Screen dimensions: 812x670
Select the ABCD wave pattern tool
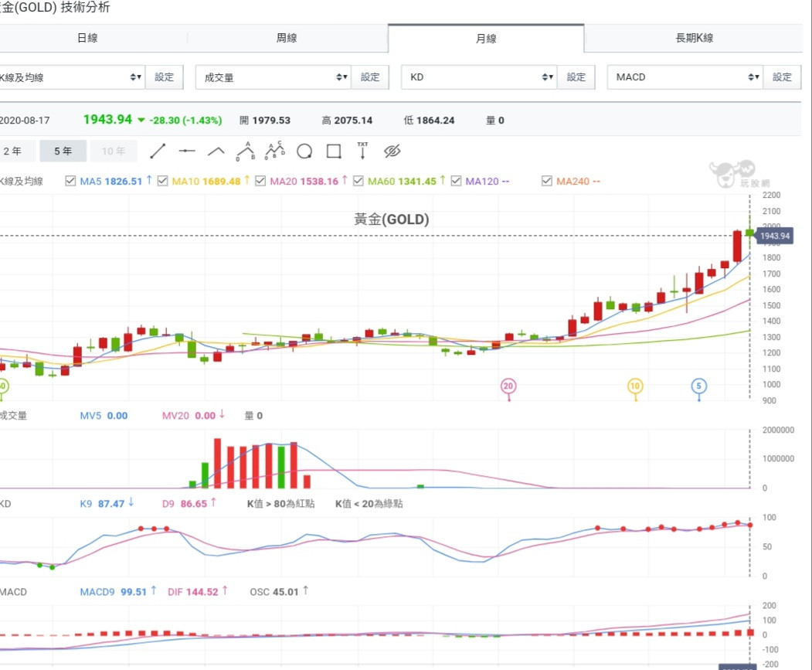pyautogui.click(x=275, y=151)
